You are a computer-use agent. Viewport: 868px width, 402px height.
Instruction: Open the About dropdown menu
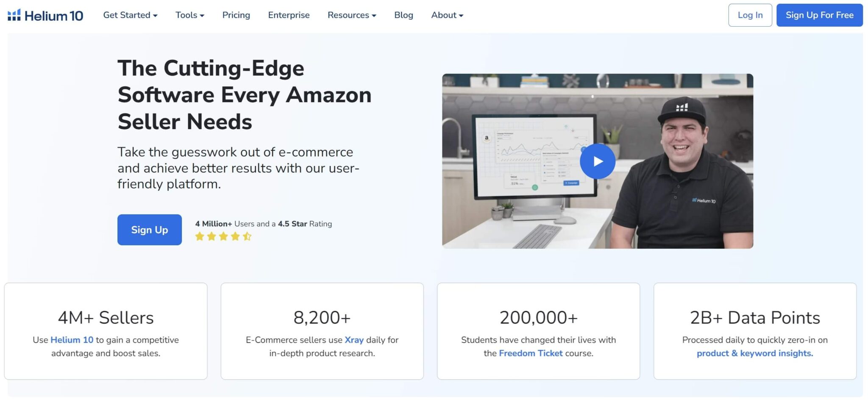click(x=447, y=15)
